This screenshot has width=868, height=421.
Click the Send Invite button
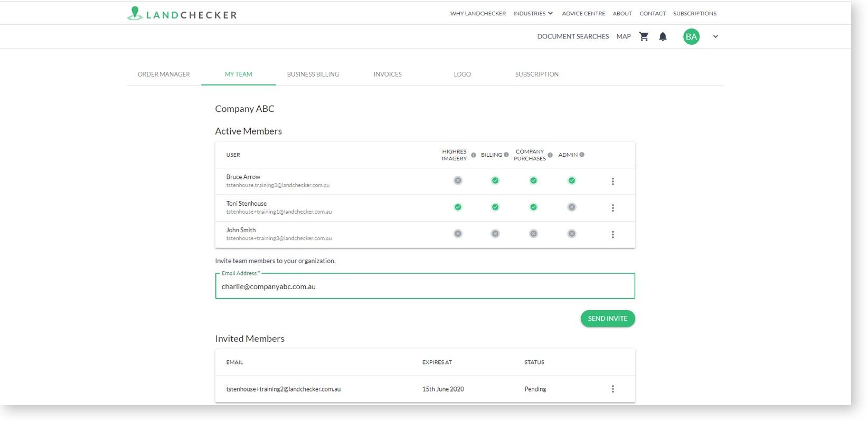[608, 319]
